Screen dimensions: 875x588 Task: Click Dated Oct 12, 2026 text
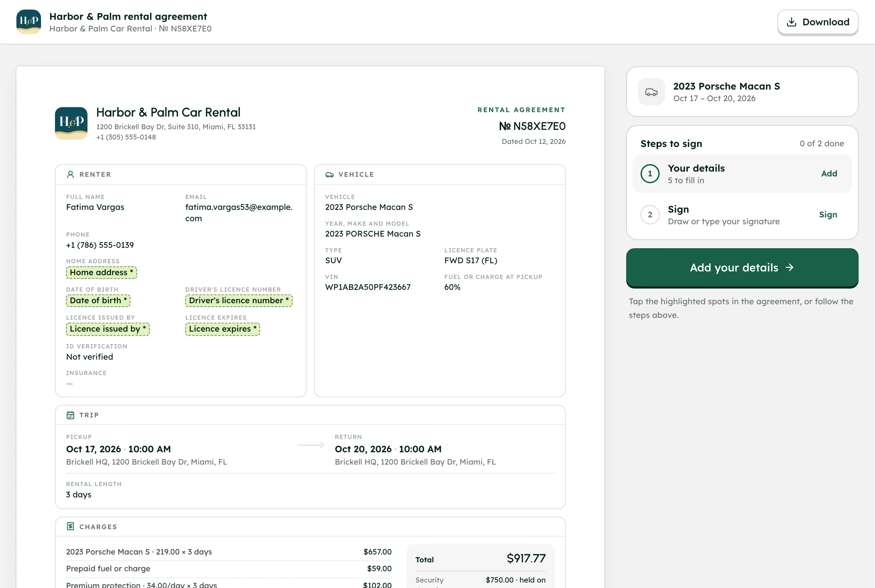pyautogui.click(x=533, y=142)
